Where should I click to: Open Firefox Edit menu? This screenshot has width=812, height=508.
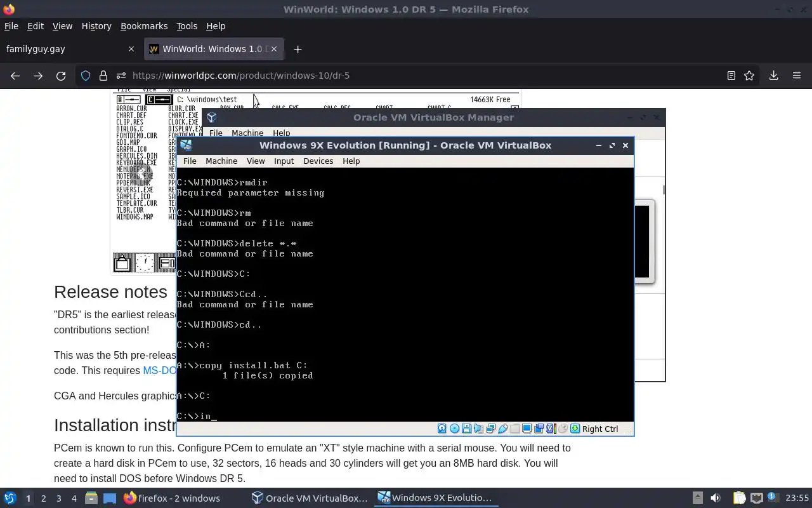(x=36, y=26)
